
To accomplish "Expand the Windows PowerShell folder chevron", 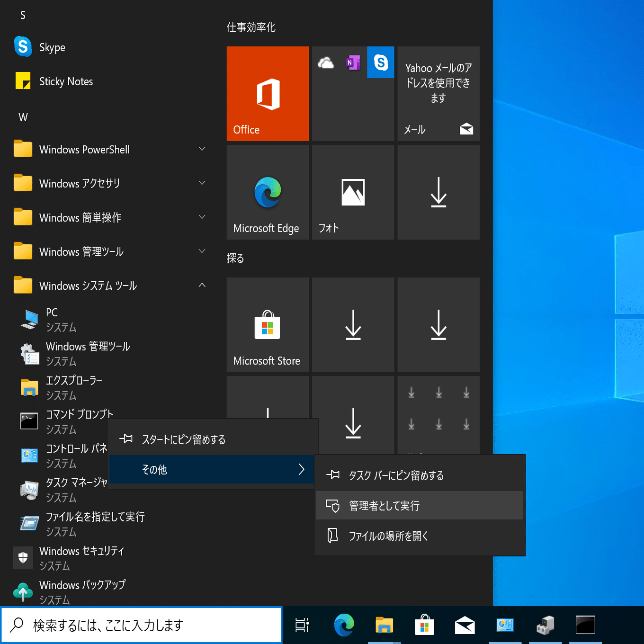I will click(202, 149).
